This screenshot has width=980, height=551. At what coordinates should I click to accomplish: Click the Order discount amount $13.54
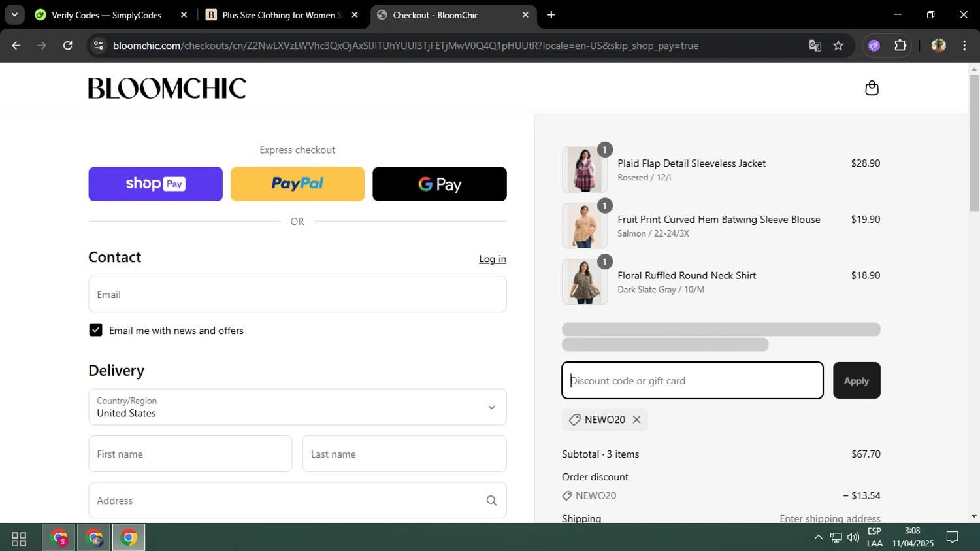click(x=862, y=495)
